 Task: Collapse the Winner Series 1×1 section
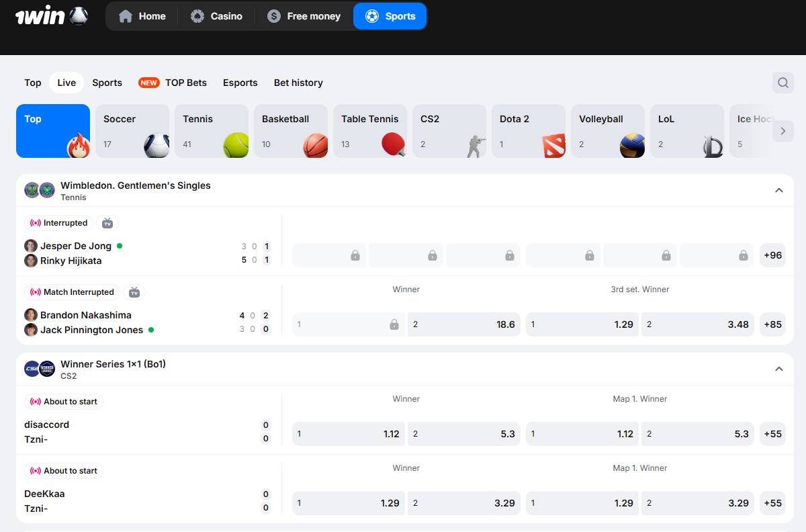779,369
